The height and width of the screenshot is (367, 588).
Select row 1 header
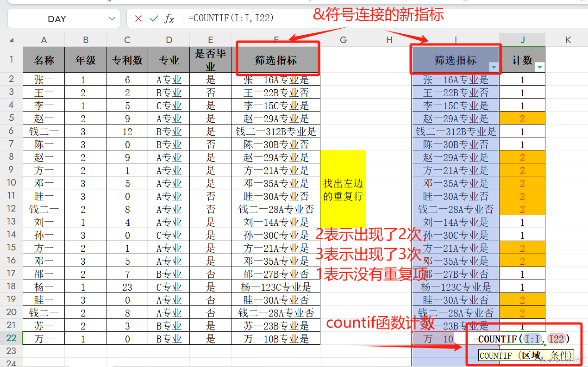click(x=12, y=59)
